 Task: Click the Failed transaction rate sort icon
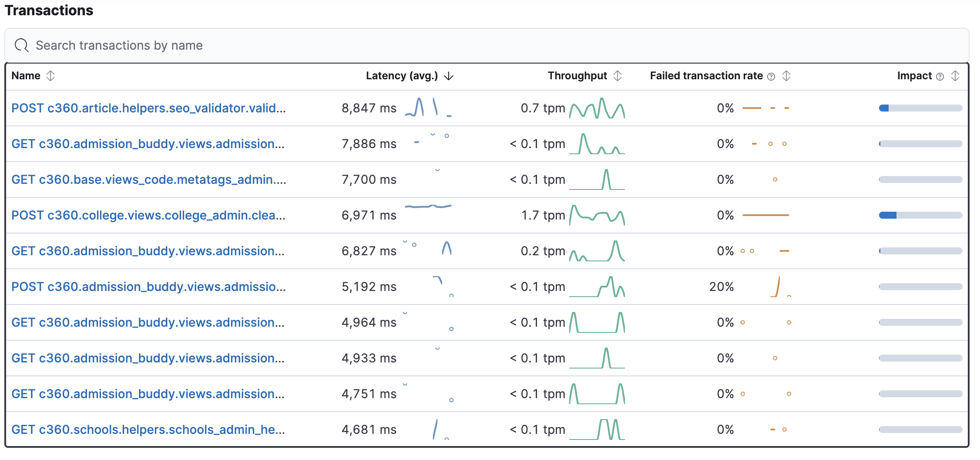point(786,76)
